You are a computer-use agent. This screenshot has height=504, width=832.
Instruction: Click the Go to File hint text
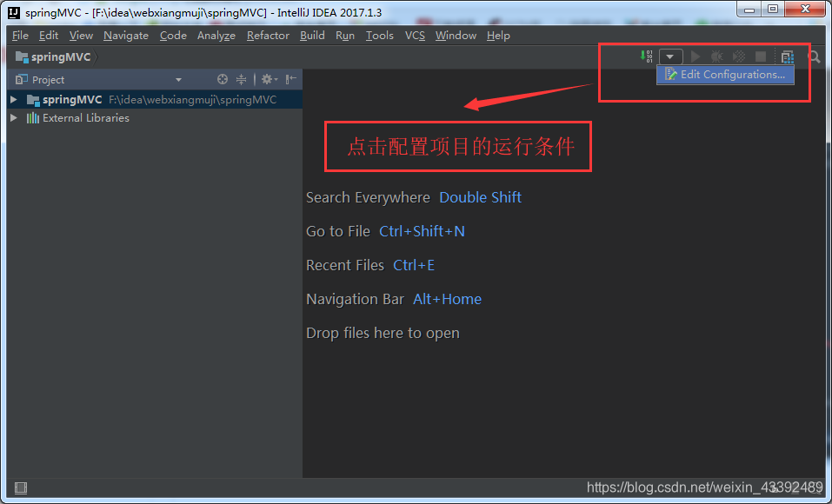(338, 231)
